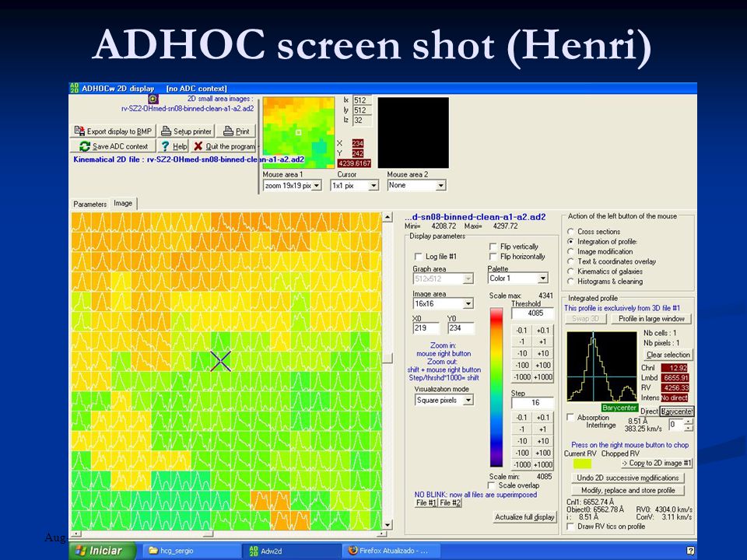Click the Current RV color swatch
Viewport: 747px width, 560px height.
[x=582, y=464]
